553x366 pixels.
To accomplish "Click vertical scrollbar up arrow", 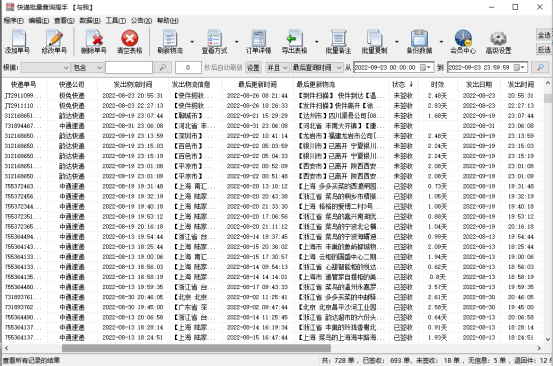I will tap(548, 84).
